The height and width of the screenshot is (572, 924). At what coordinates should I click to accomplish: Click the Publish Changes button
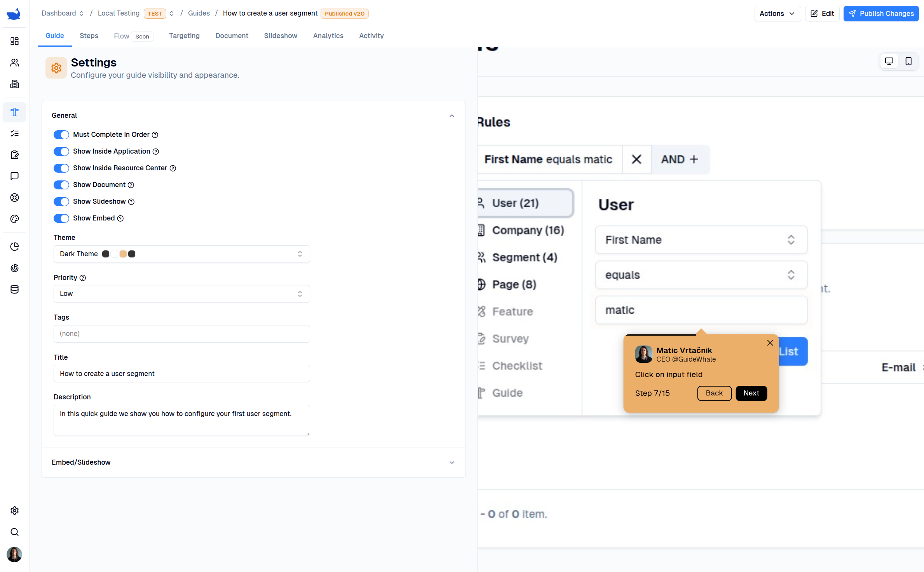pos(881,14)
